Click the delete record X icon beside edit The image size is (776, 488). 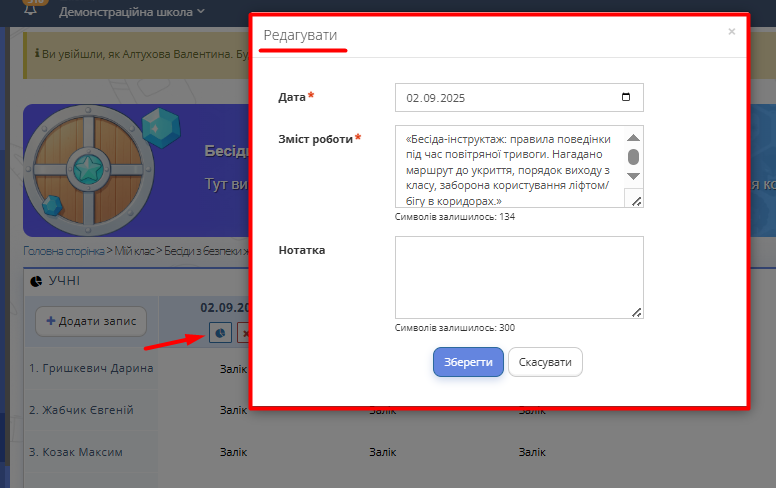tap(245, 332)
